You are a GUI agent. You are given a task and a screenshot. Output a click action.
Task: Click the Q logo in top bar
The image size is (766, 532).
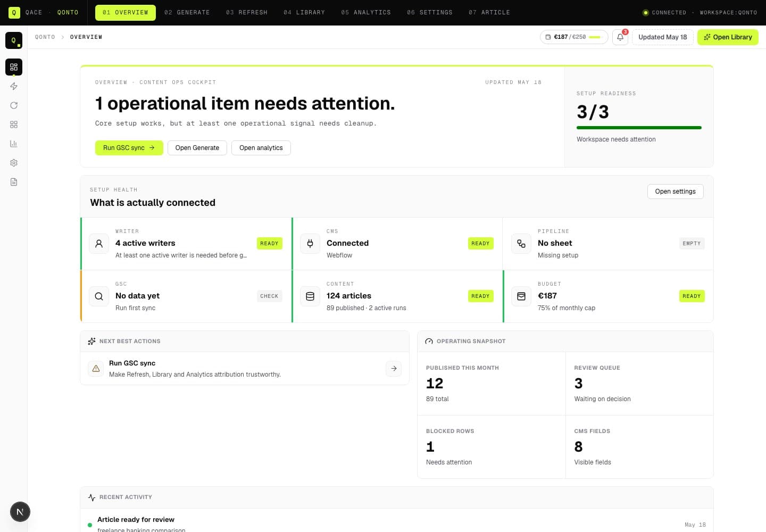click(x=14, y=12)
